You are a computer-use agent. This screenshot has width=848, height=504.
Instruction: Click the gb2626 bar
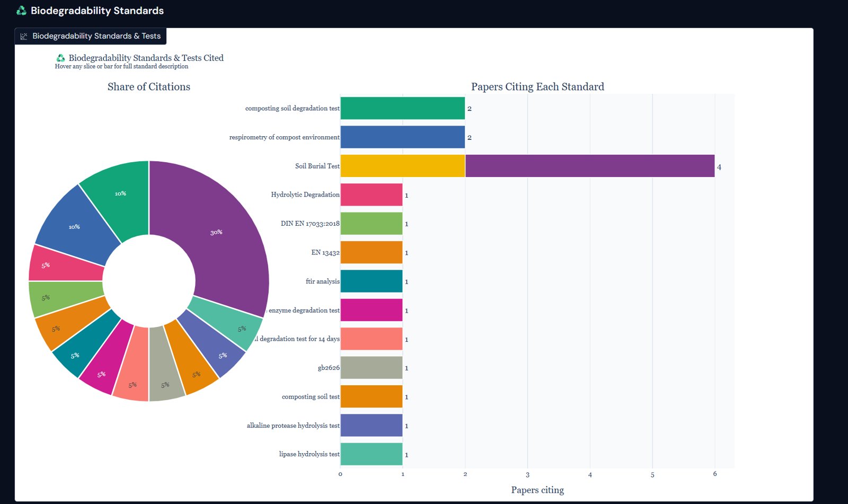[372, 368]
